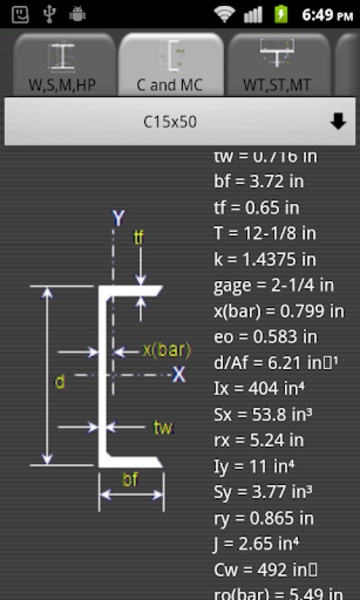Viewport: 360px width, 600px height.
Task: Tap the yellow d dimension label
Action: pos(60,382)
